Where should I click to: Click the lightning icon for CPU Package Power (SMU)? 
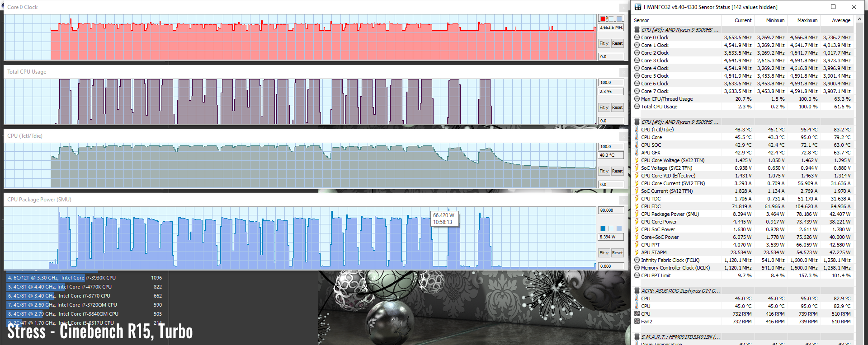[637, 214]
